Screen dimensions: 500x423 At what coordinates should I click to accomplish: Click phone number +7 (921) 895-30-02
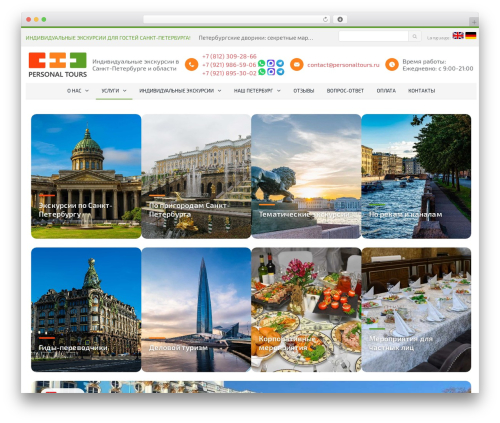(229, 73)
